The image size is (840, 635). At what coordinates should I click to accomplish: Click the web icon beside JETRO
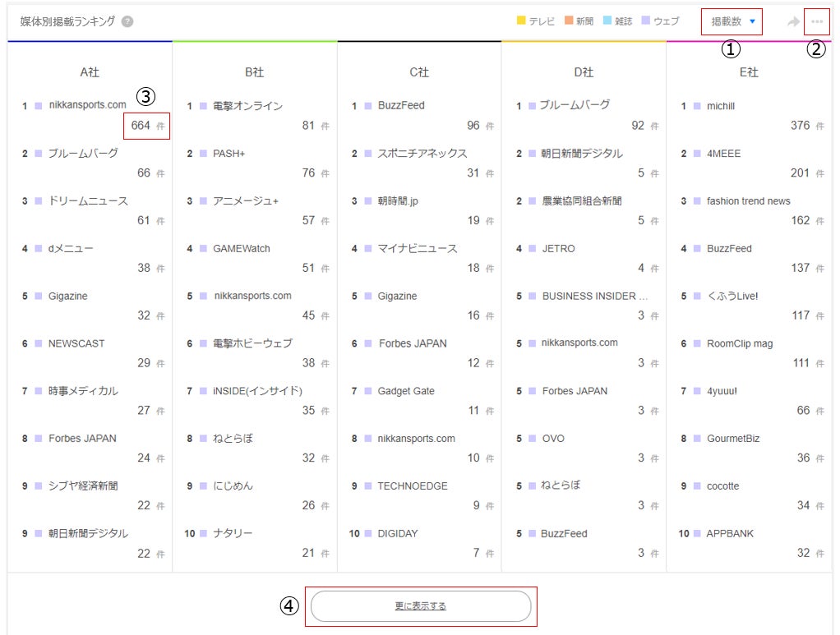(532, 248)
